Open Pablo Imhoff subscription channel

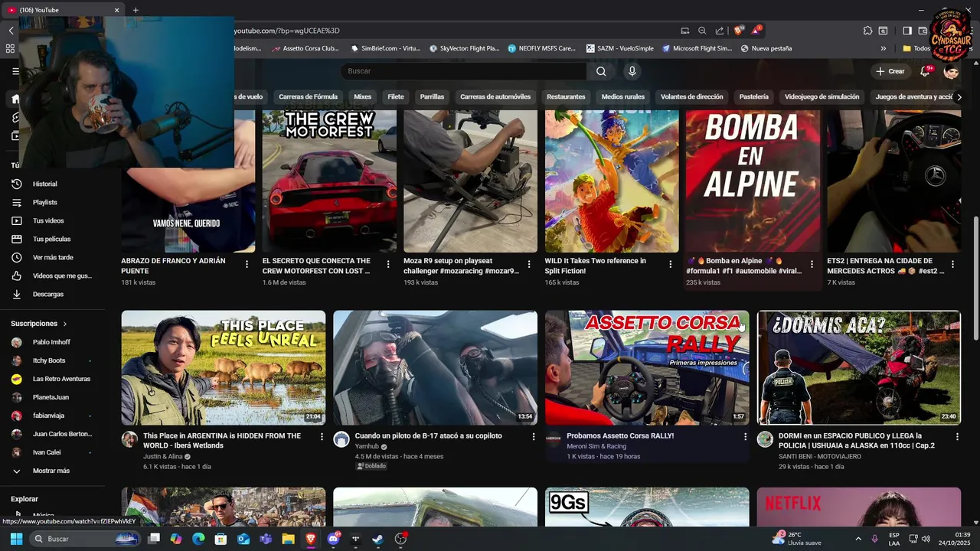click(x=52, y=342)
